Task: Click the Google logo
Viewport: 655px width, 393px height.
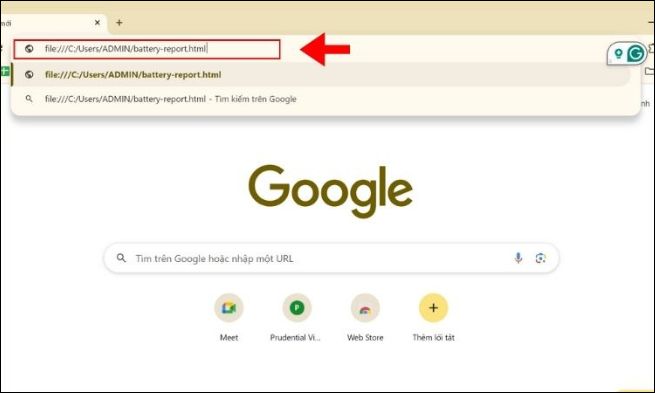Action: 330,191
